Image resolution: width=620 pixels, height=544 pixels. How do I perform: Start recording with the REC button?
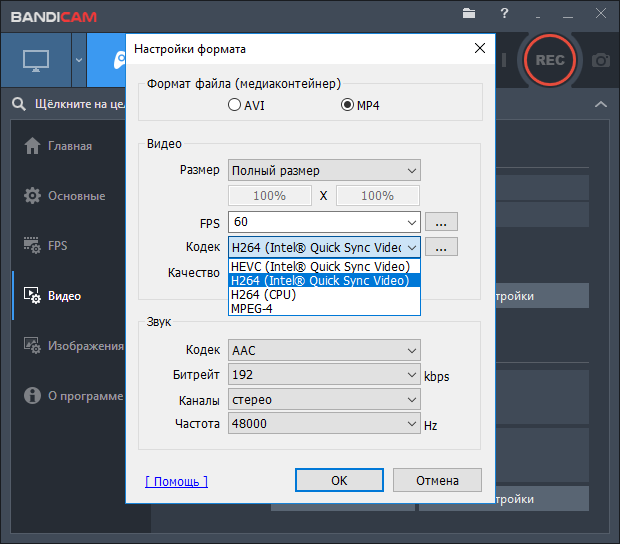pos(550,60)
